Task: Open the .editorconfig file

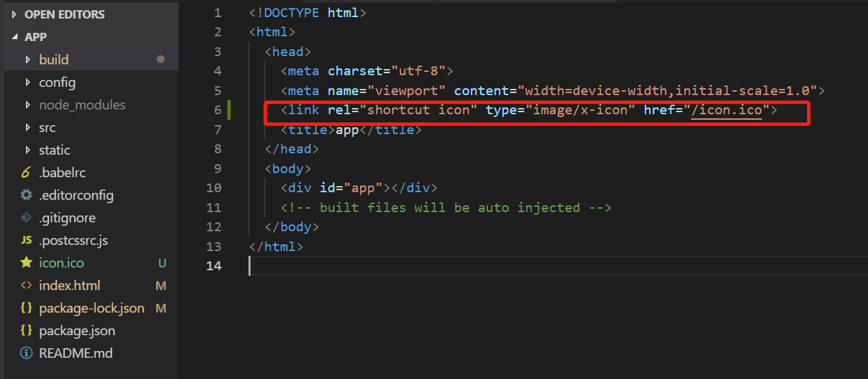Action: pyautogui.click(x=76, y=195)
